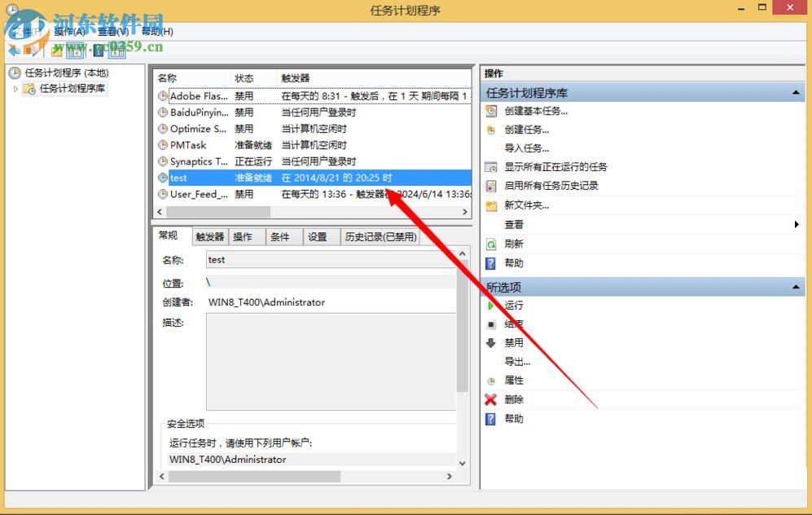Expand the 任务计划程序库 tree node
Viewport: 812px width, 515px height.
pyautogui.click(x=15, y=88)
